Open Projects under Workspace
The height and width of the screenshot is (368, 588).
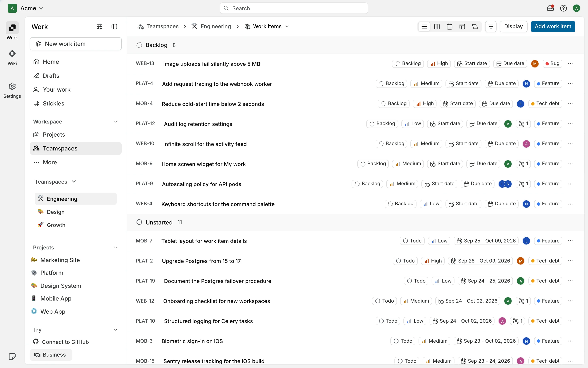(76, 135)
